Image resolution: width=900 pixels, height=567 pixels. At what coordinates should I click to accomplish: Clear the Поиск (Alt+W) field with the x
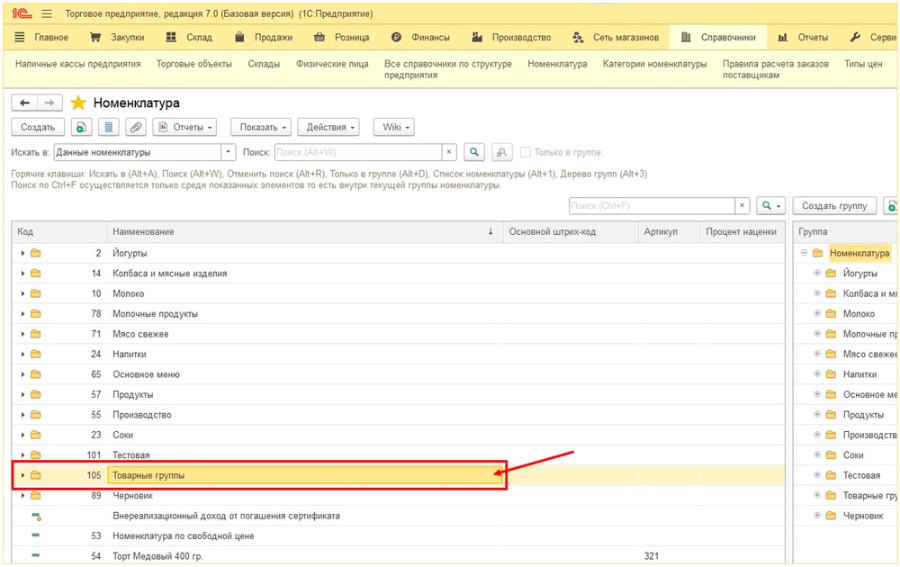pyautogui.click(x=449, y=152)
